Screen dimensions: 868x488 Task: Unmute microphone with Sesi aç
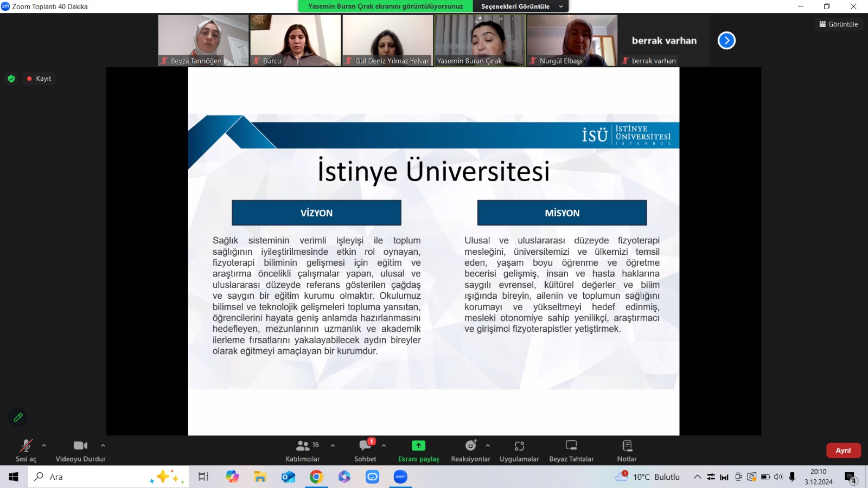(x=25, y=451)
